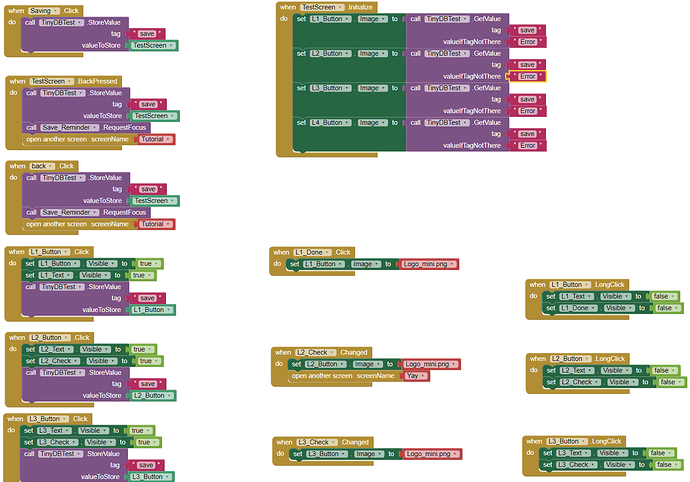Select the 'save' tag text in the Saving.Click block

tap(147, 34)
